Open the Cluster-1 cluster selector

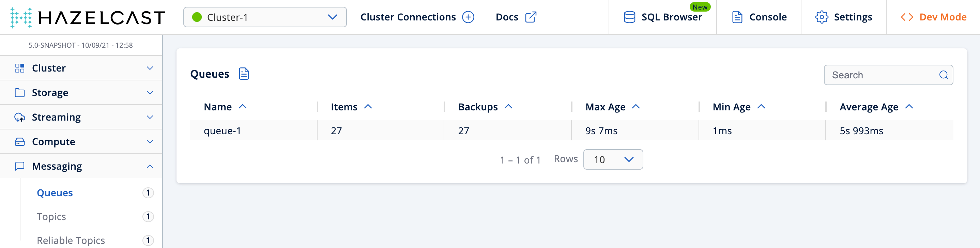(264, 17)
